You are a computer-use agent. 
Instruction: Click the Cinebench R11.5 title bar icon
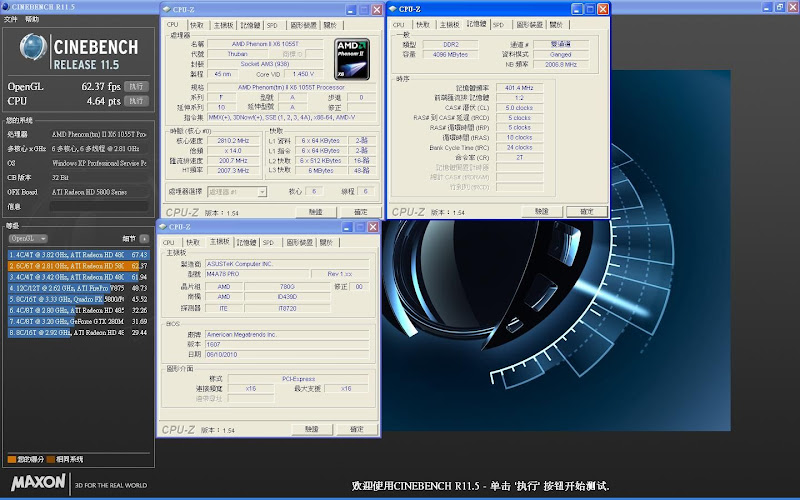click(x=6, y=7)
